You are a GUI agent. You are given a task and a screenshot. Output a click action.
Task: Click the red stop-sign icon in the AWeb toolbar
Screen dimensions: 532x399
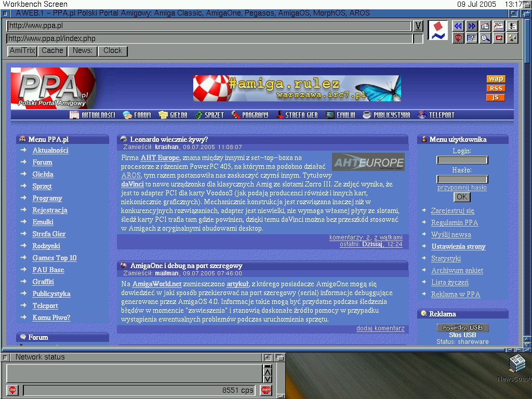point(458,37)
